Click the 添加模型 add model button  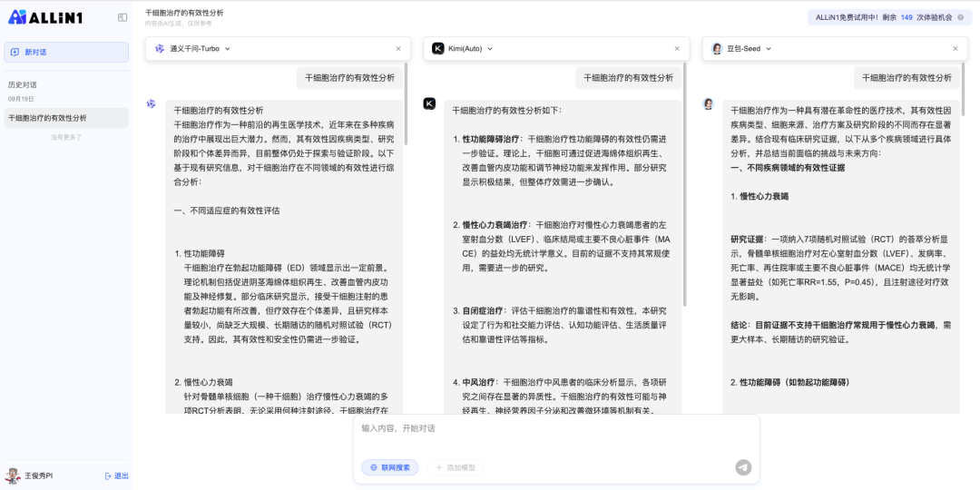(456, 467)
